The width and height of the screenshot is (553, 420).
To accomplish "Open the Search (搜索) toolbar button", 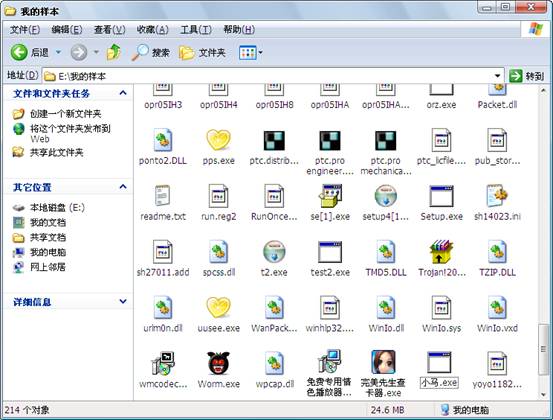I will [151, 53].
